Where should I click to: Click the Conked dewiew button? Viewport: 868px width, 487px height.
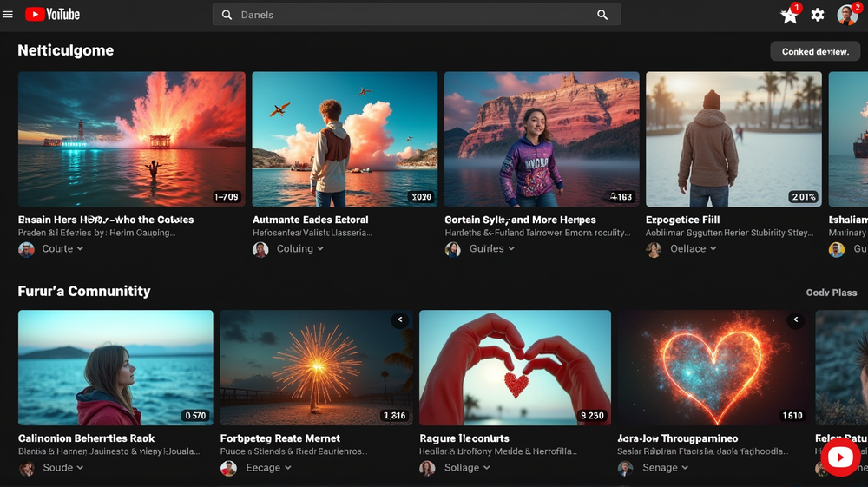[815, 51]
